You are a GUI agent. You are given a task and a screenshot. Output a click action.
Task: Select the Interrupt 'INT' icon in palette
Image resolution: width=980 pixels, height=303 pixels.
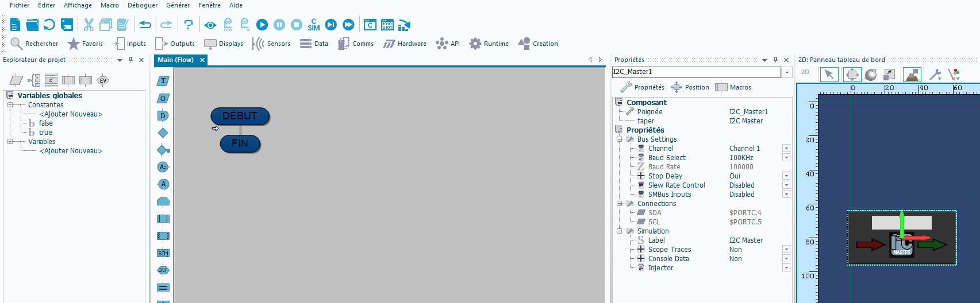click(x=163, y=270)
